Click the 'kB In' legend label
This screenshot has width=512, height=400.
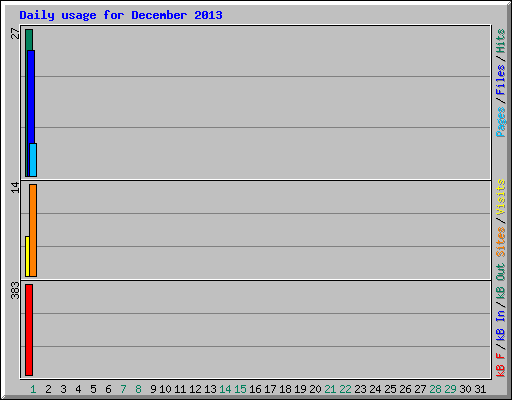501,326
